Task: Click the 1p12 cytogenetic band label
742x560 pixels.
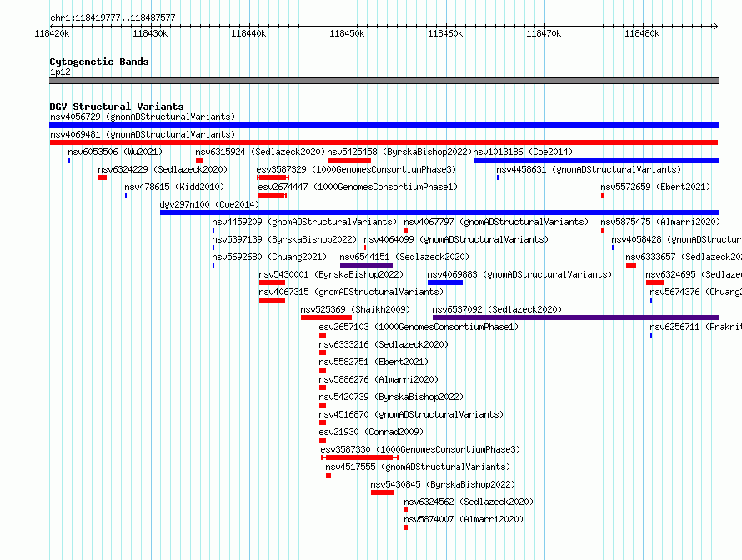Action: coord(60,72)
